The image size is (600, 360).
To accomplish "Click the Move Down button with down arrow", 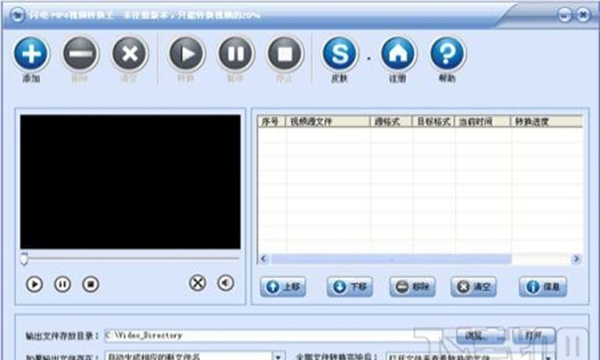I will click(x=350, y=287).
